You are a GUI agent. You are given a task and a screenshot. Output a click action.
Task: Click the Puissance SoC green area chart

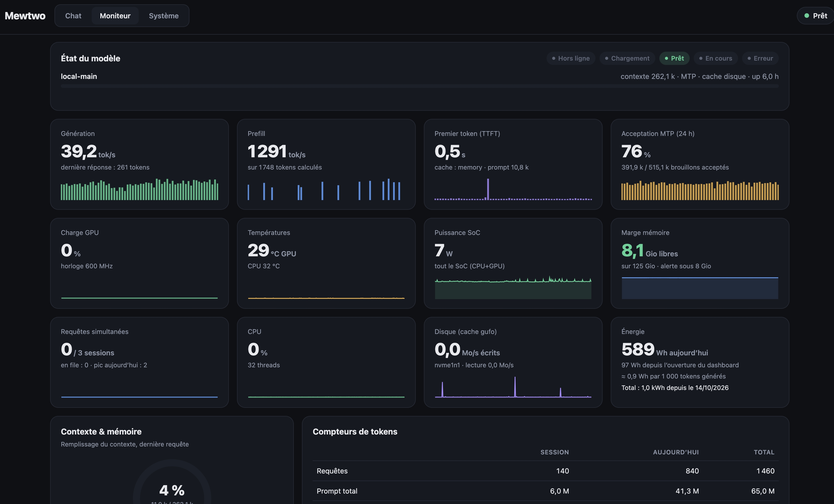[513, 287]
